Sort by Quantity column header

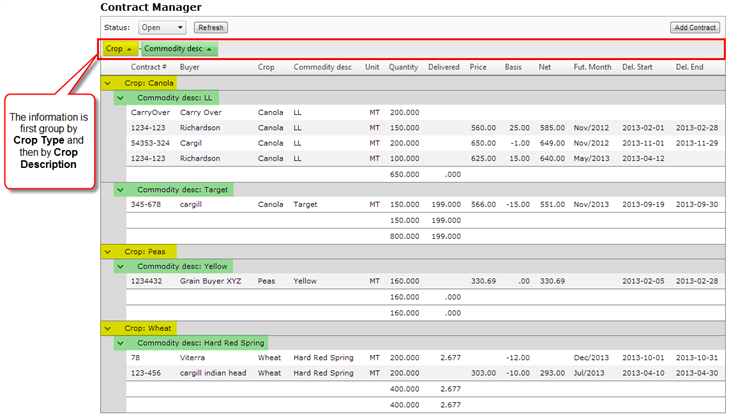pyautogui.click(x=403, y=67)
